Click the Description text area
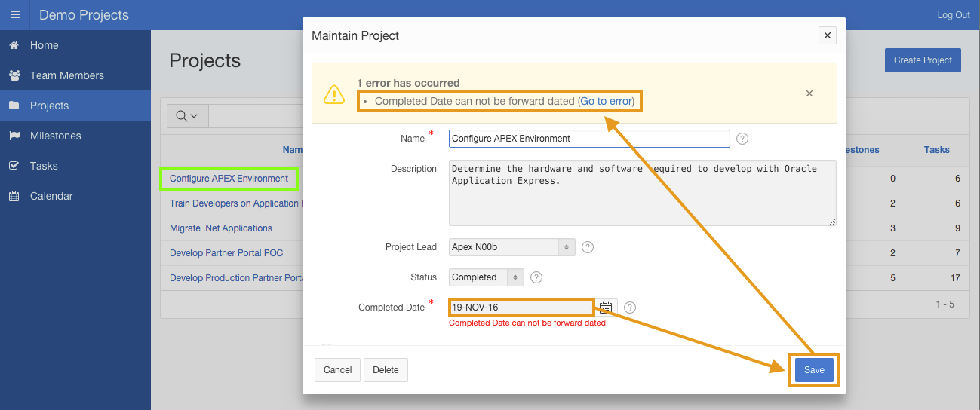 click(641, 192)
